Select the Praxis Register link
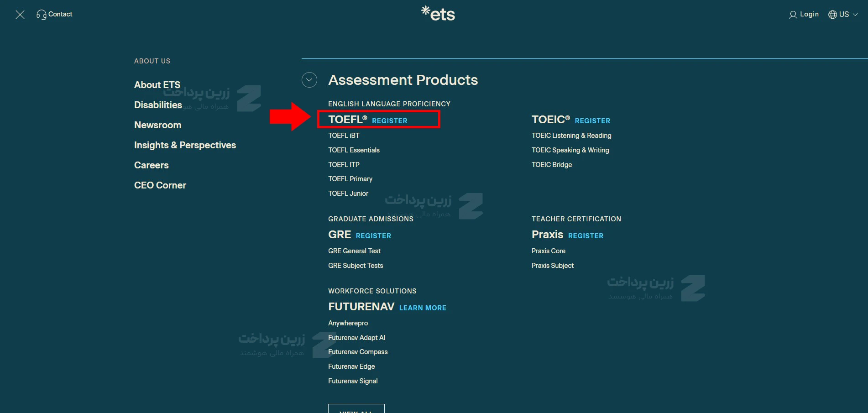The image size is (868, 413). click(x=586, y=236)
